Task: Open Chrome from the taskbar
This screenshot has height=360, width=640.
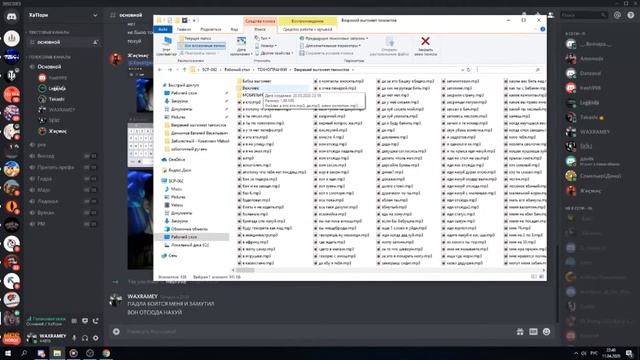Action: tap(106, 353)
